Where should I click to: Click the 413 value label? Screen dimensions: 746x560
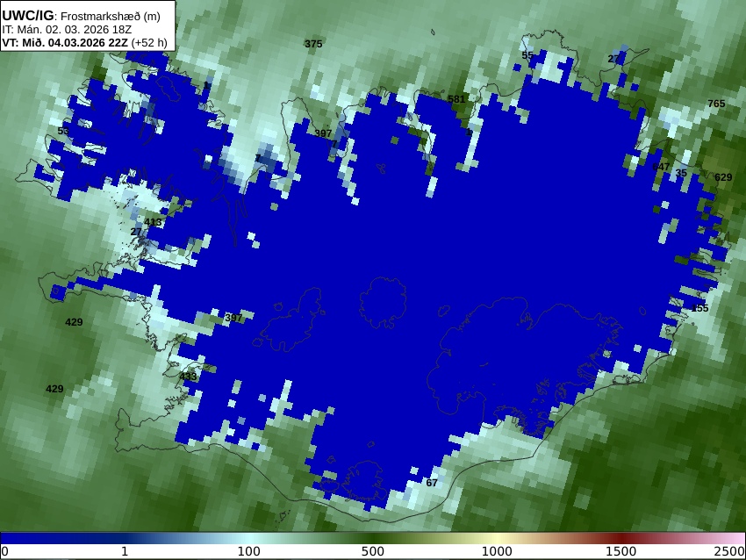pos(153,222)
